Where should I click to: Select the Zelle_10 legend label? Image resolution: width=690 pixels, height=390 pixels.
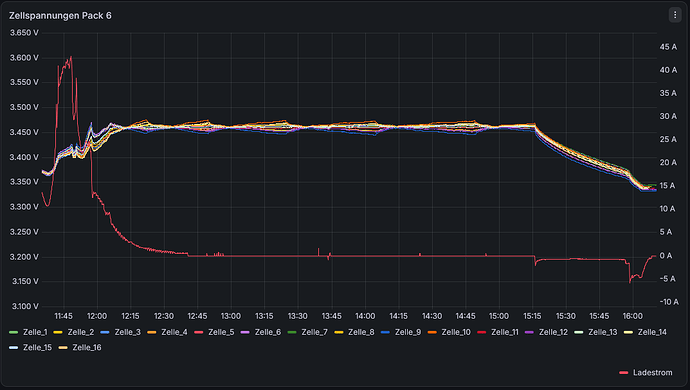pyautogui.click(x=456, y=332)
